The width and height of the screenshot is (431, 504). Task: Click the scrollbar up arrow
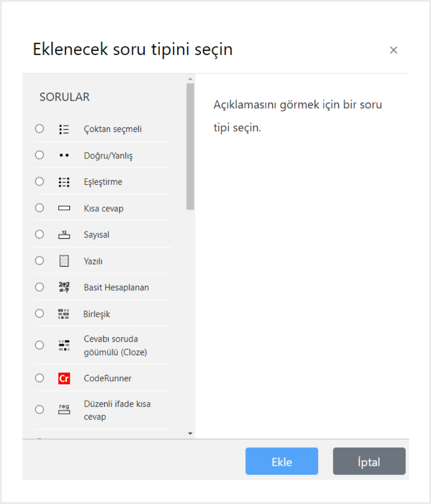tap(190, 79)
